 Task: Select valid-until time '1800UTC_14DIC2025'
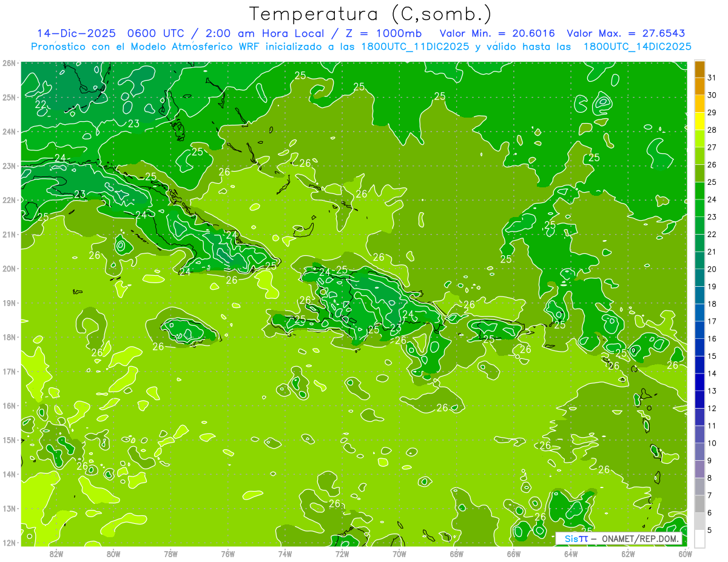click(x=638, y=47)
